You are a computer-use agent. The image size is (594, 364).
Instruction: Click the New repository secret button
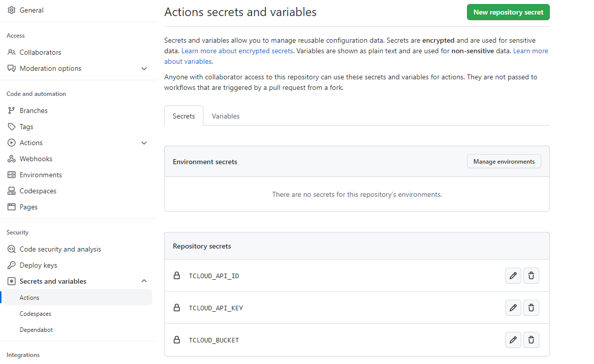[x=508, y=12]
